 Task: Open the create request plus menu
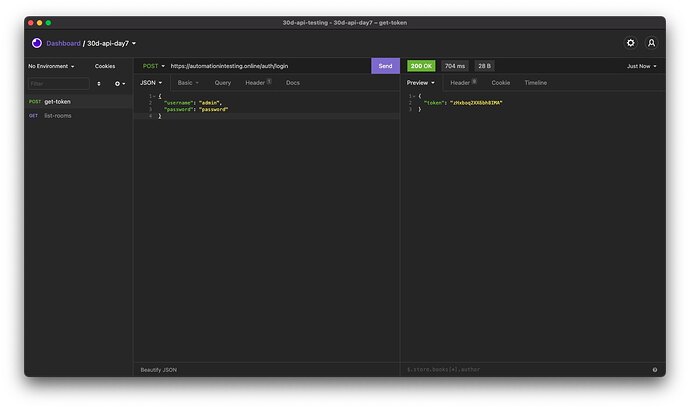(x=120, y=84)
